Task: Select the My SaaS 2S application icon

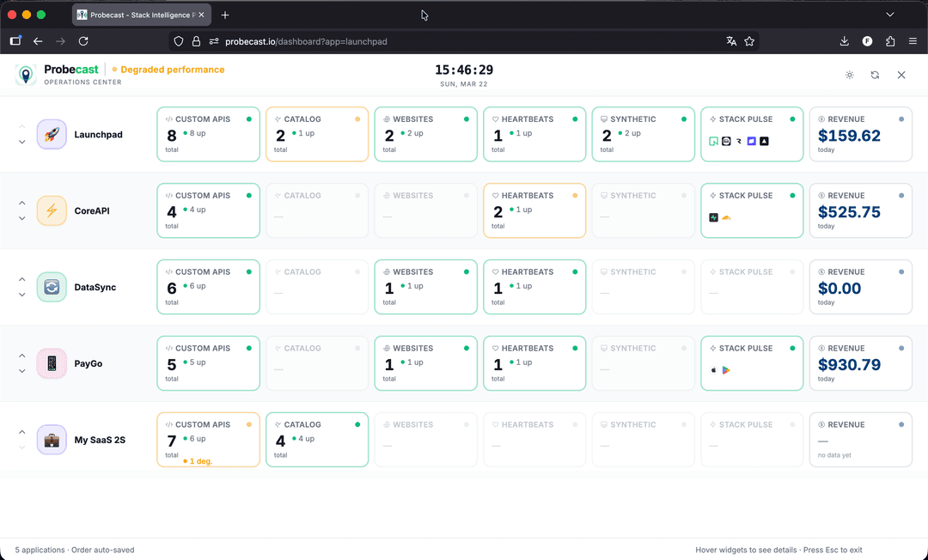Action: [52, 440]
